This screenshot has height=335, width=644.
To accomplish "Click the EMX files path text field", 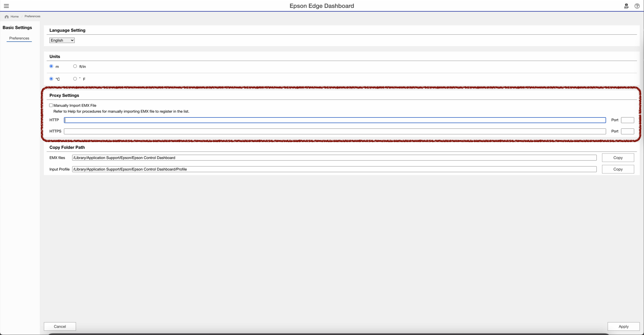I will point(334,158).
